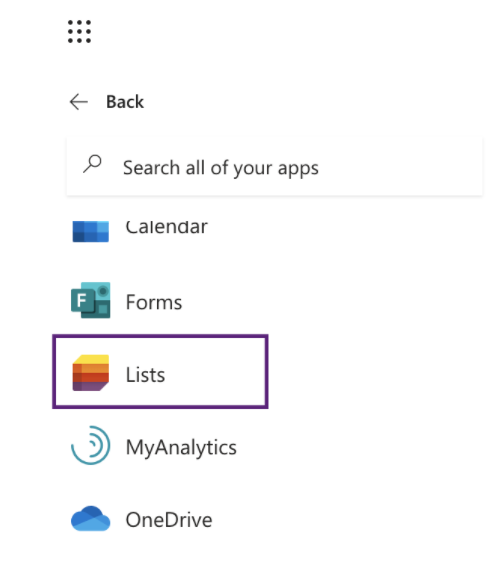Select the Calendar text label
The width and height of the screenshot is (496, 570).
click(x=167, y=228)
